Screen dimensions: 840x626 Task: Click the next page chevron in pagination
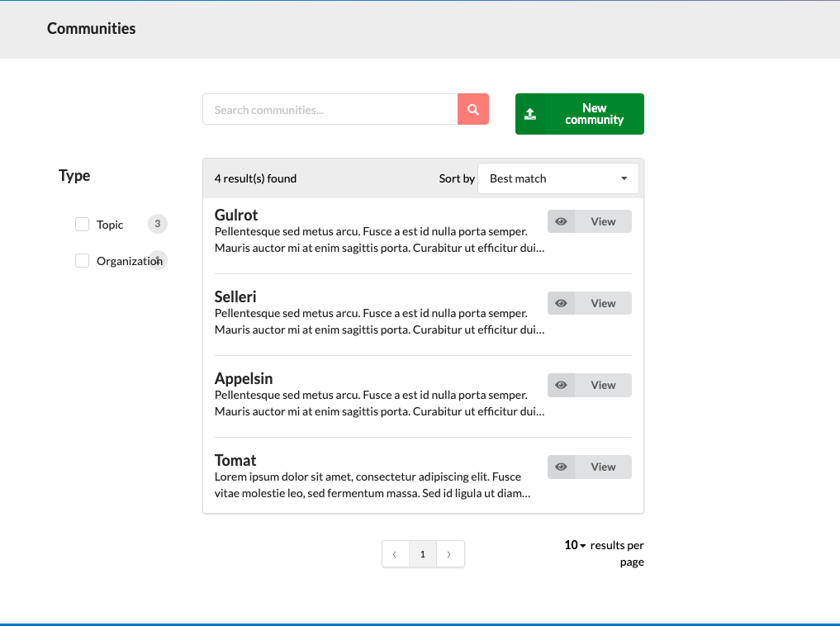pyautogui.click(x=450, y=553)
